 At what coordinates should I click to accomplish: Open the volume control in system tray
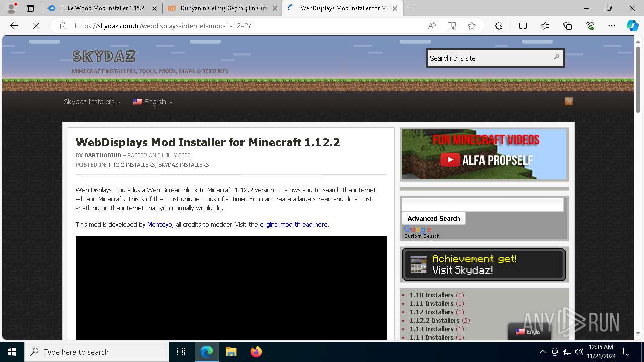(579, 352)
